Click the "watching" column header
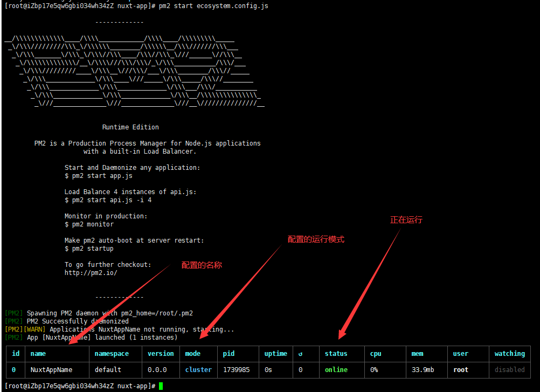540x392 pixels. pyautogui.click(x=509, y=354)
